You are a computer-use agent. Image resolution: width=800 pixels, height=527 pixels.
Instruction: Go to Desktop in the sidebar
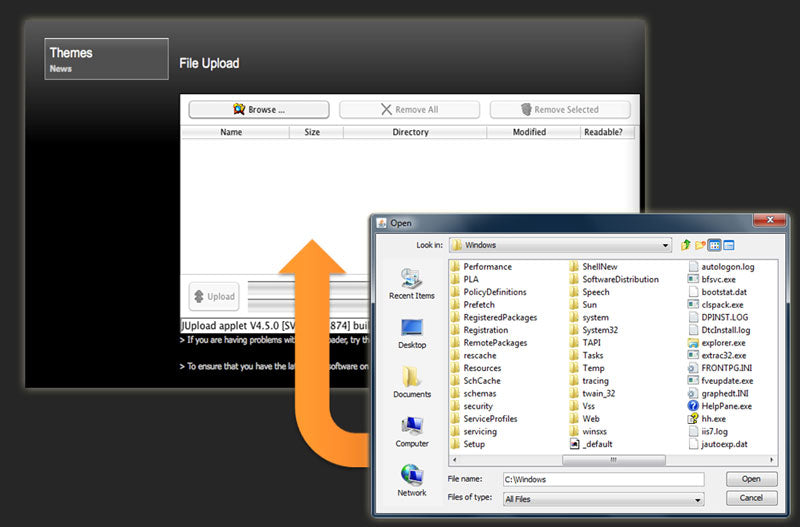tap(411, 333)
